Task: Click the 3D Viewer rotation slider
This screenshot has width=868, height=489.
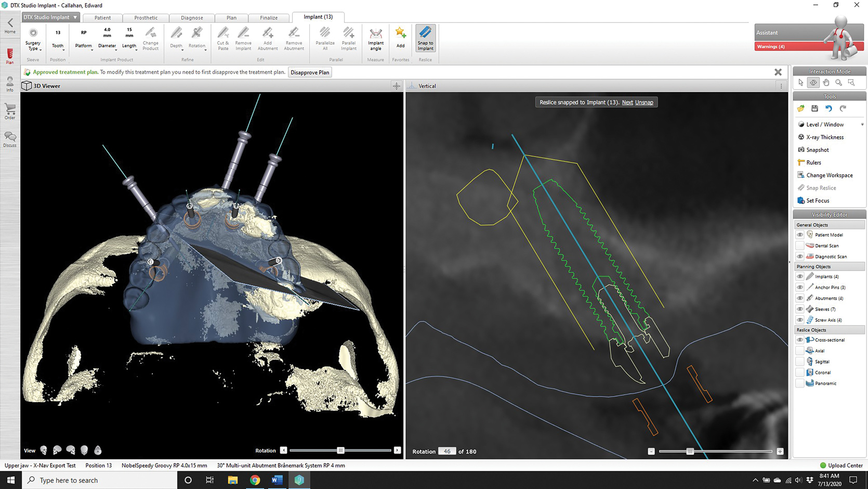Action: (x=340, y=451)
